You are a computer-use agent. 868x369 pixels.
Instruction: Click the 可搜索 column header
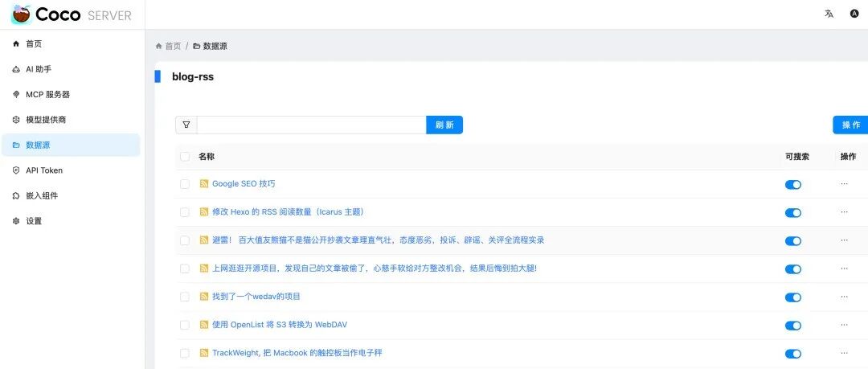tap(797, 157)
